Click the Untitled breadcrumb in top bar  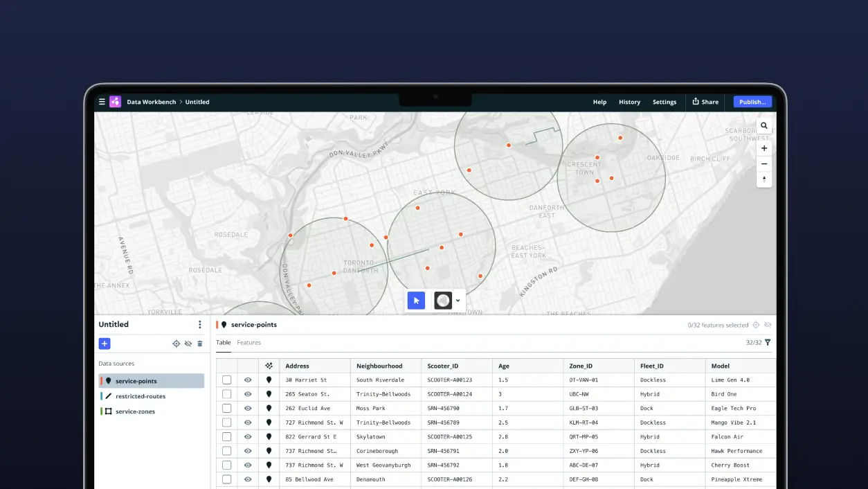(197, 102)
